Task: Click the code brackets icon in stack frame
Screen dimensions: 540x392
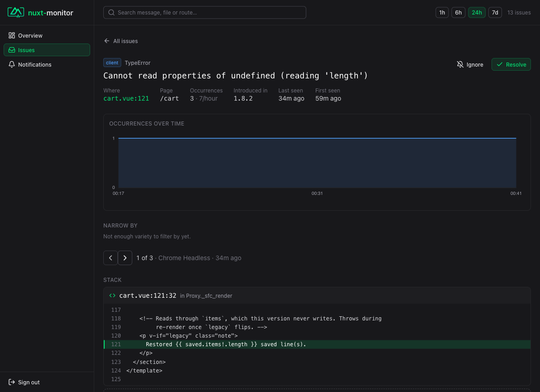Action: click(x=112, y=295)
